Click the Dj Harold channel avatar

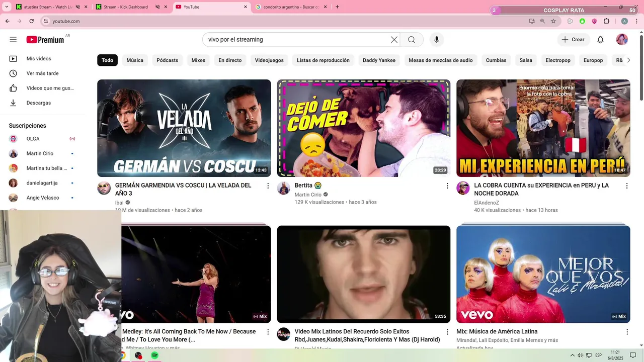pos(283,334)
